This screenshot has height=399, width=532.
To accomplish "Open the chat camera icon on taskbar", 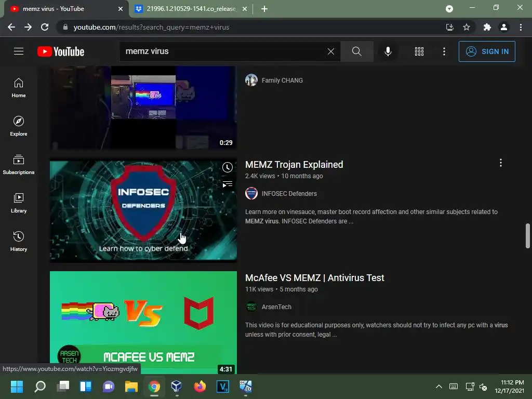I will point(109,387).
